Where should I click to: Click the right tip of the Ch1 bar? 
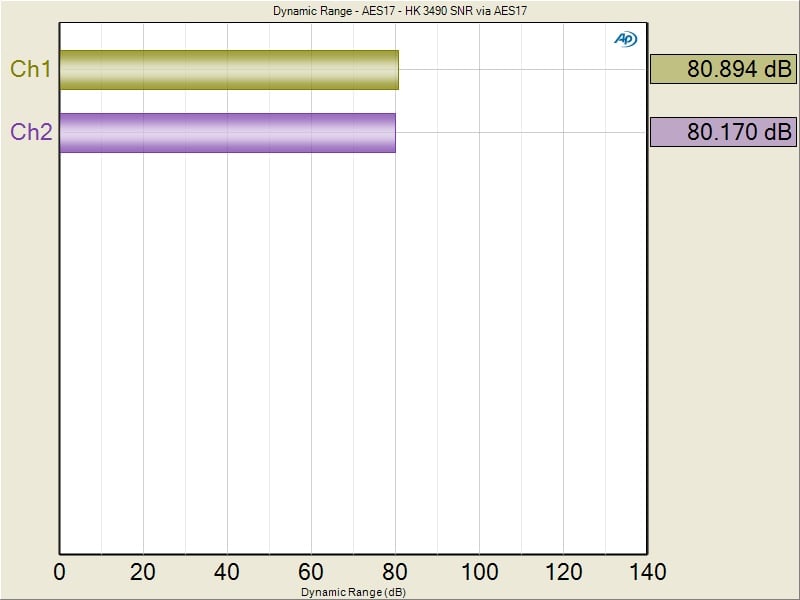tap(396, 70)
